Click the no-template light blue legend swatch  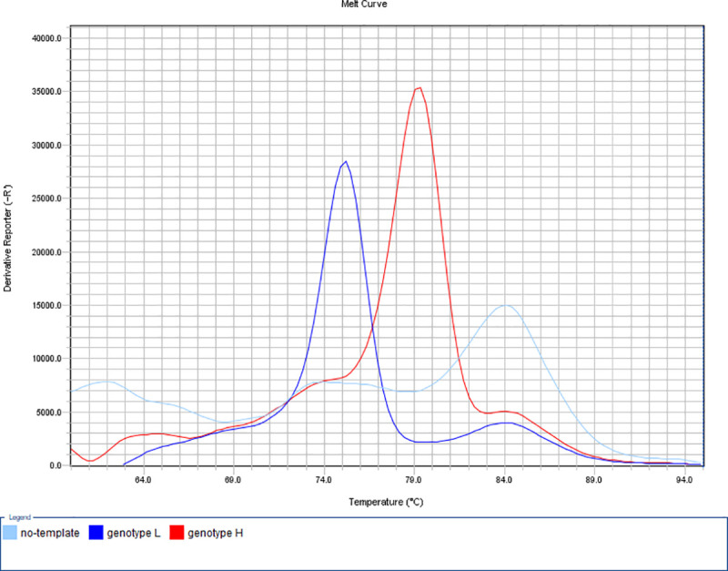coord(10,532)
